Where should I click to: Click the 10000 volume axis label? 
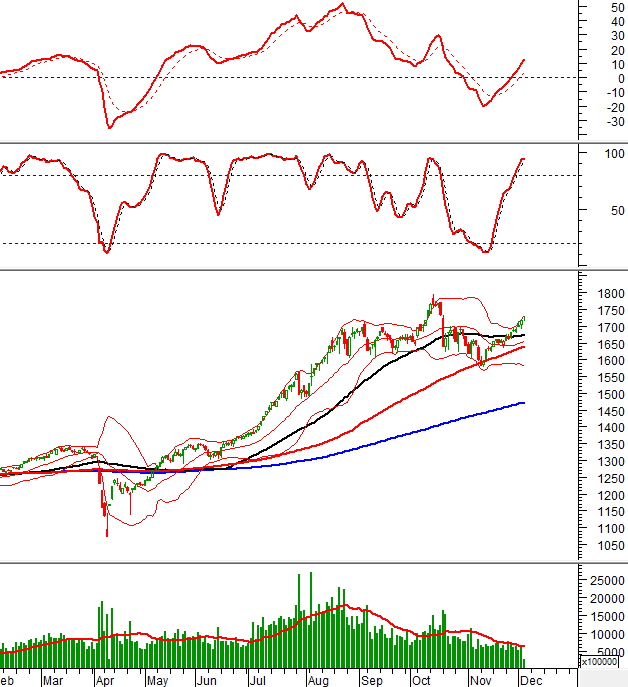coord(602,634)
